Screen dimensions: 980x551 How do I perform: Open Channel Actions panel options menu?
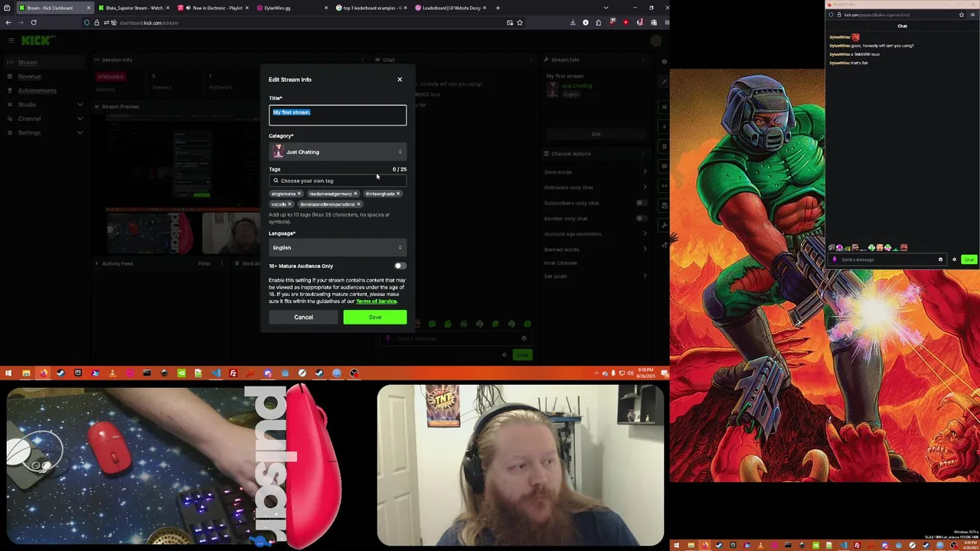(644, 154)
